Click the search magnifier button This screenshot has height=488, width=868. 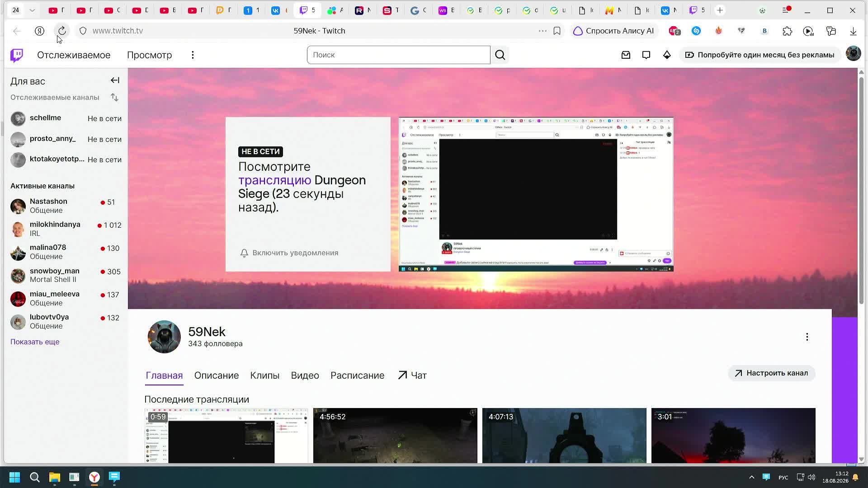tap(500, 55)
